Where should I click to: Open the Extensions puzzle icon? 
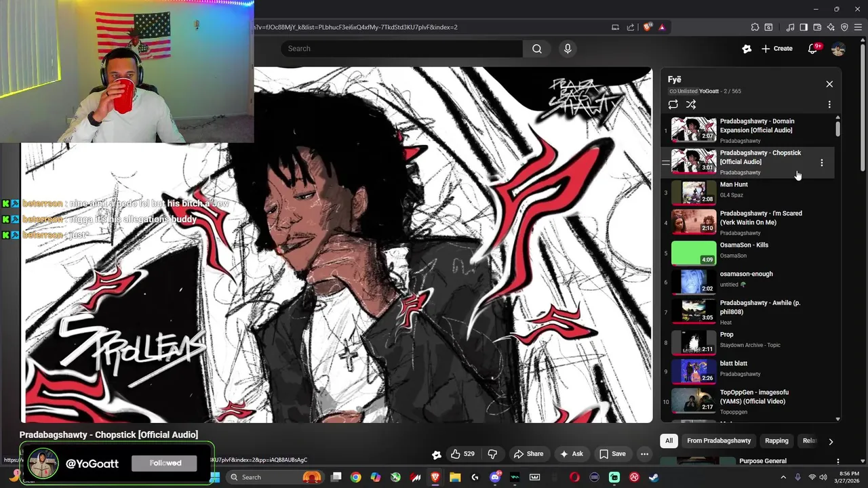[755, 27]
